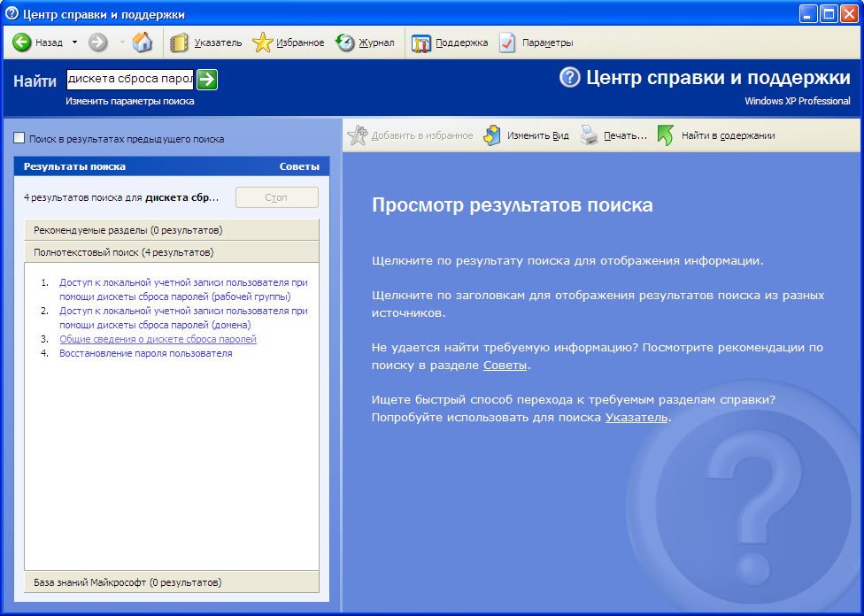The width and height of the screenshot is (864, 616).
Task: Open Общие сведения о дискете сброса паролей
Action: tap(158, 339)
